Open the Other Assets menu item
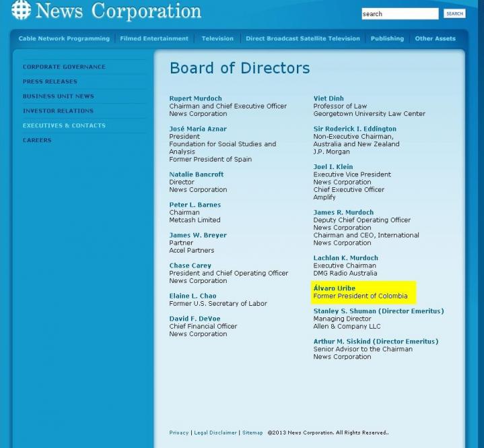 (436, 38)
